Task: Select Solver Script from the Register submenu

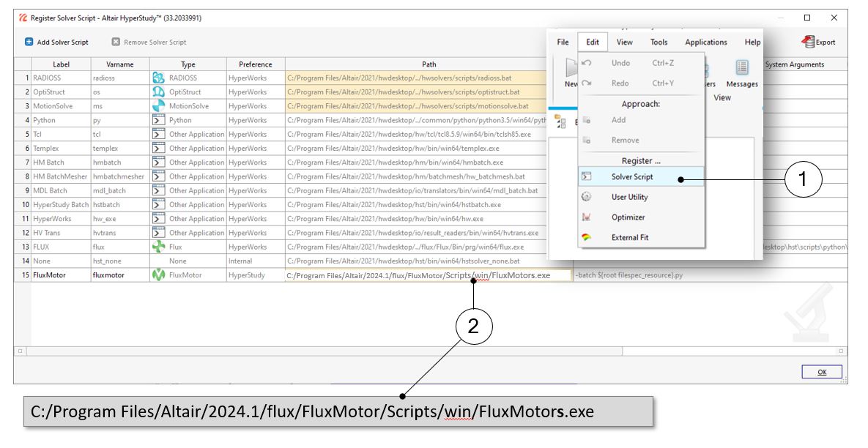Action: click(632, 177)
